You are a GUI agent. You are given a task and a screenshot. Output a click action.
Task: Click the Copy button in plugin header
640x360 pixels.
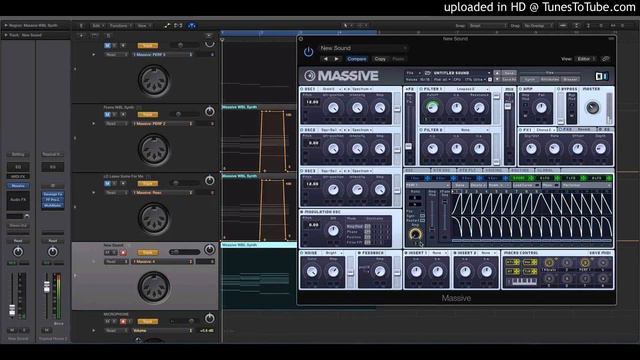point(380,59)
